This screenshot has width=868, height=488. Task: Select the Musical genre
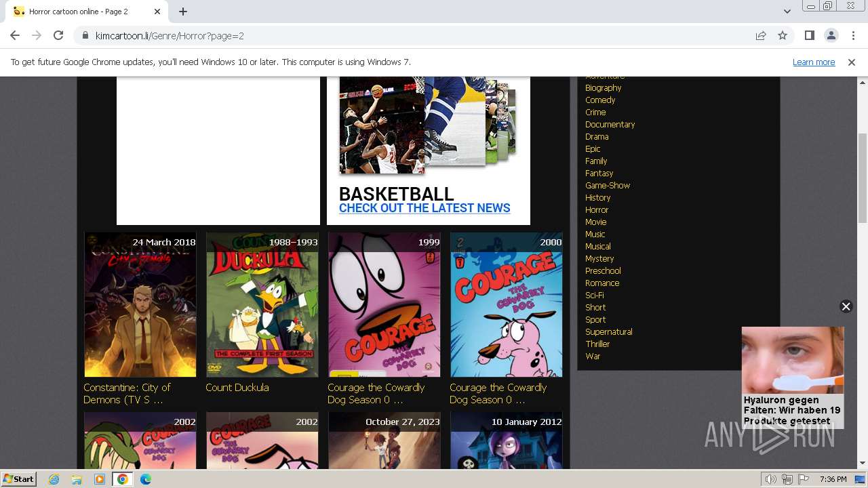[597, 246]
